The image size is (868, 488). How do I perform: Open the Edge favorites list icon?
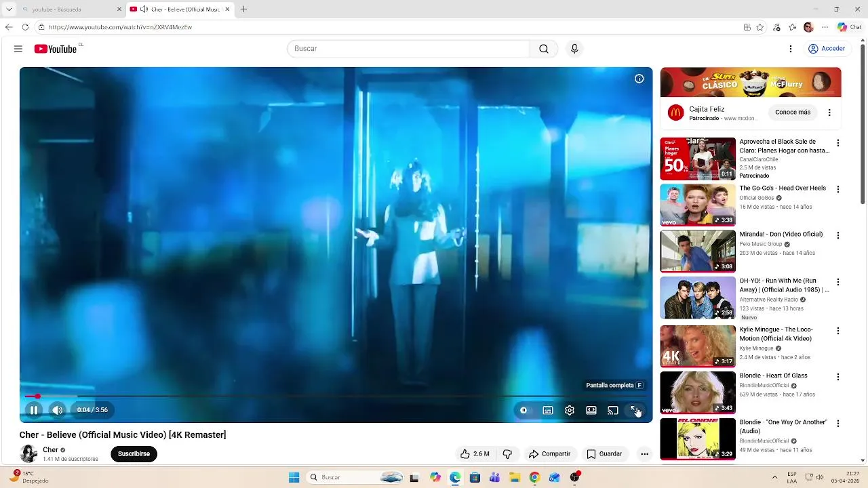tap(793, 27)
